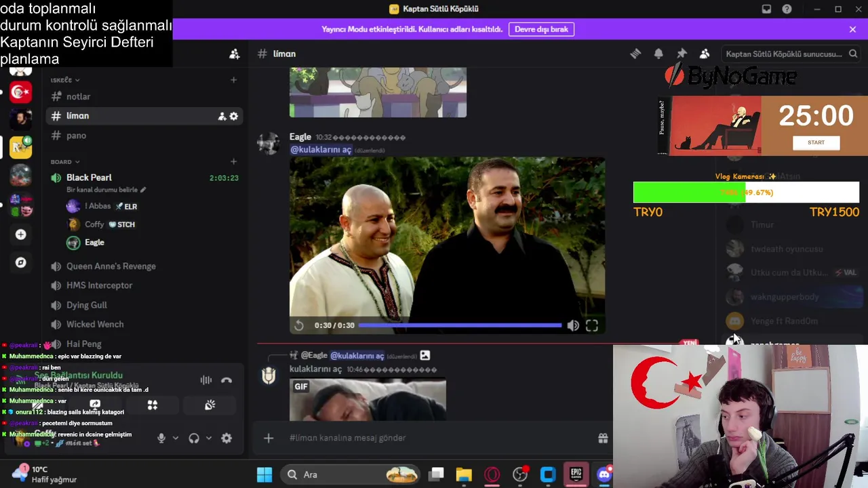
Task: Open the help question mark icon
Action: point(787,9)
